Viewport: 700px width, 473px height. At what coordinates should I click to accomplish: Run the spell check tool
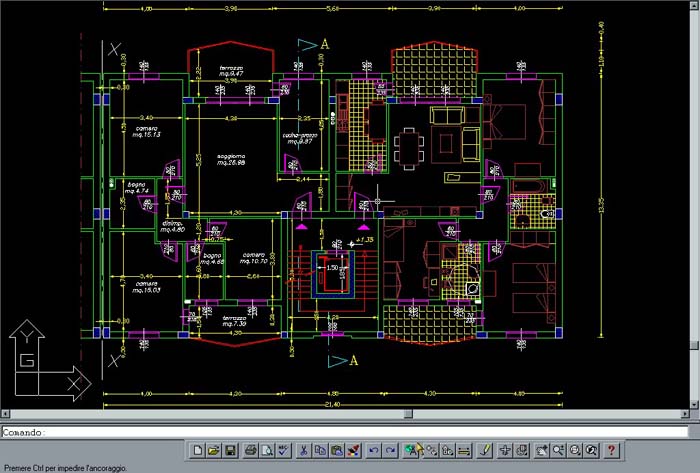click(x=283, y=450)
